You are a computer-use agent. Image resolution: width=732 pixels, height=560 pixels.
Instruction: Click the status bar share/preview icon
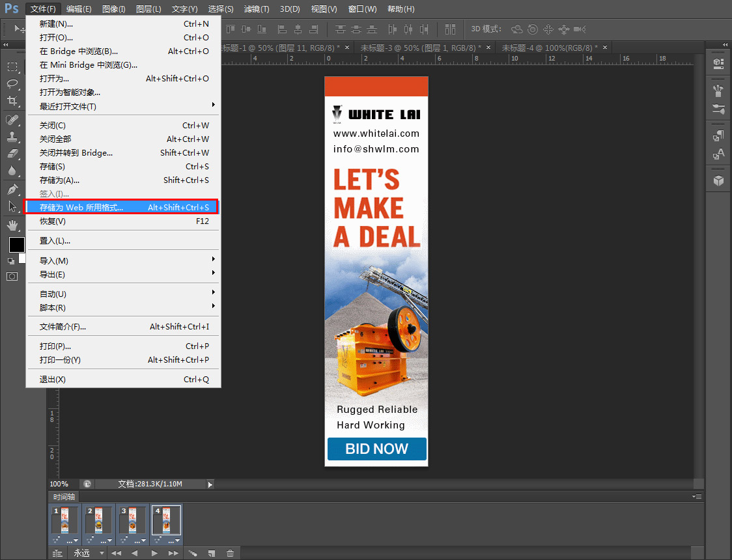(x=87, y=484)
